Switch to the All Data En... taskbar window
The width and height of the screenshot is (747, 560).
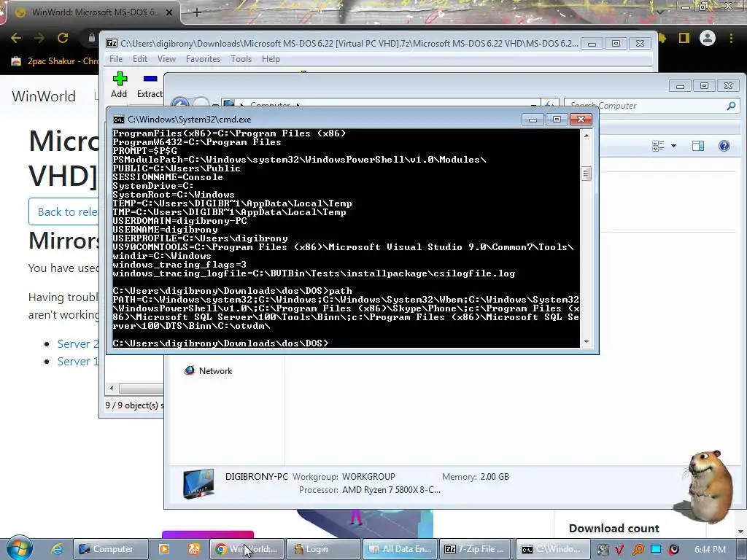point(400,549)
